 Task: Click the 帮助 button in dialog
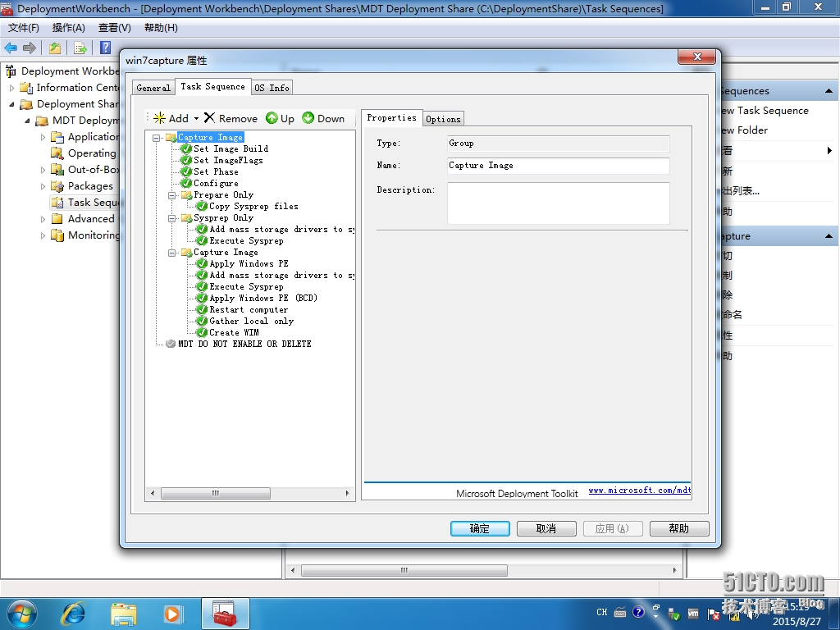click(679, 529)
